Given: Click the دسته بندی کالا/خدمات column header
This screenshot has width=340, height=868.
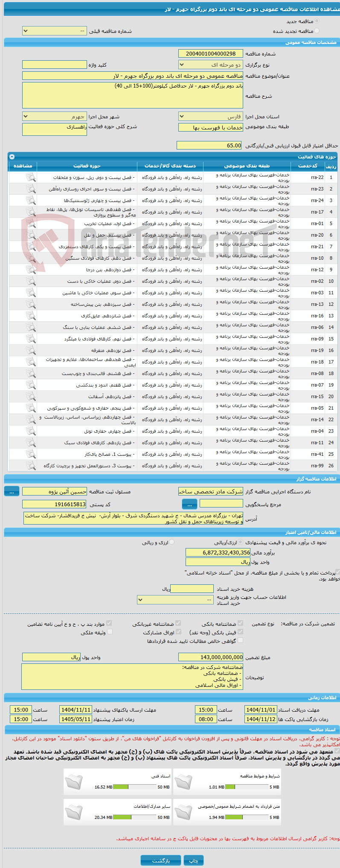Looking at the screenshot, I should (170, 166).
